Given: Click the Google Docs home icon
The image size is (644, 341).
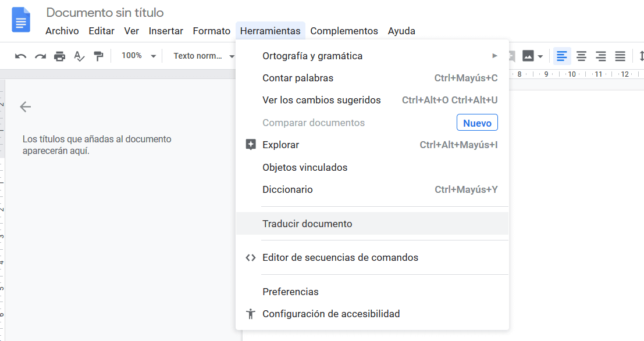Looking at the screenshot, I should pyautogui.click(x=20, y=20).
